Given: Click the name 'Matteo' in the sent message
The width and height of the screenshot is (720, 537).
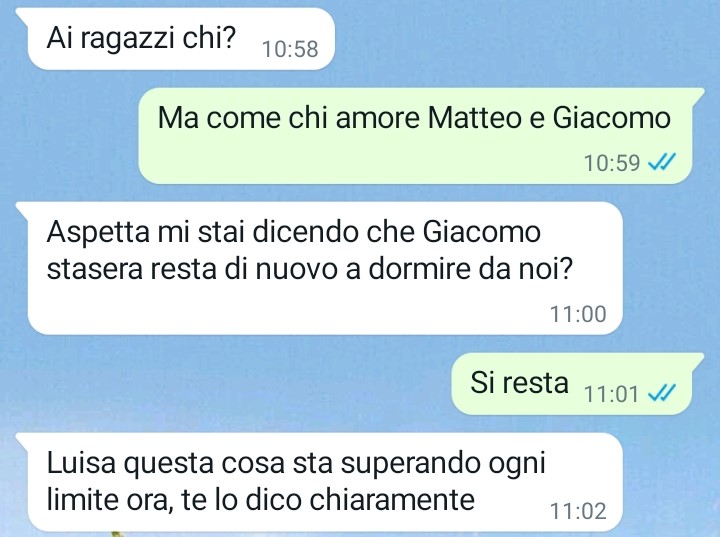Looking at the screenshot, I should (x=475, y=118).
